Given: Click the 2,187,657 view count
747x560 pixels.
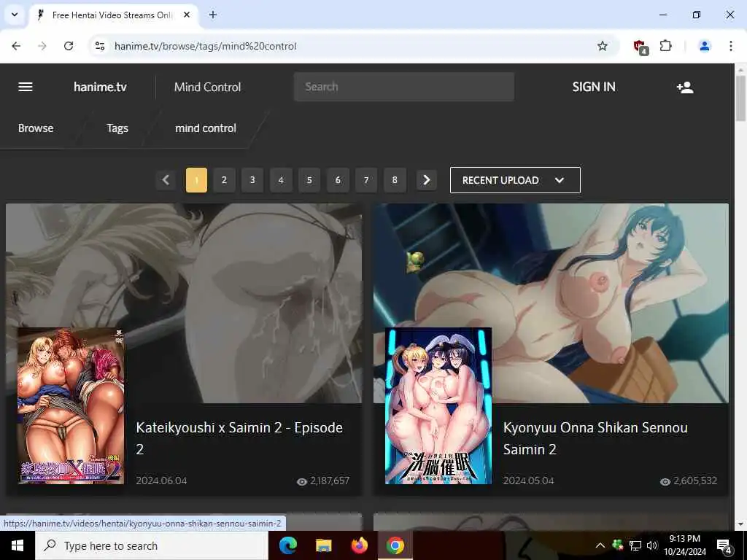Looking at the screenshot, I should (330, 481).
